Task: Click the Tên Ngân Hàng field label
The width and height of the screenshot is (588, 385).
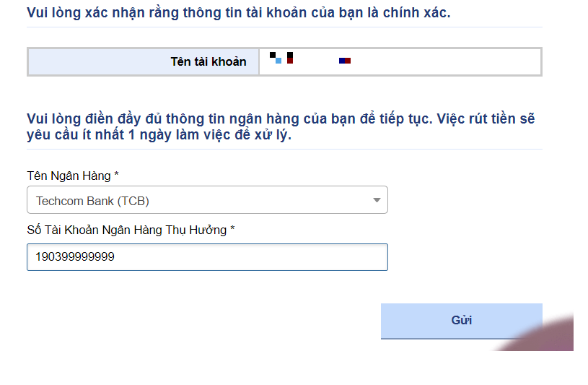Action: [x=69, y=176]
